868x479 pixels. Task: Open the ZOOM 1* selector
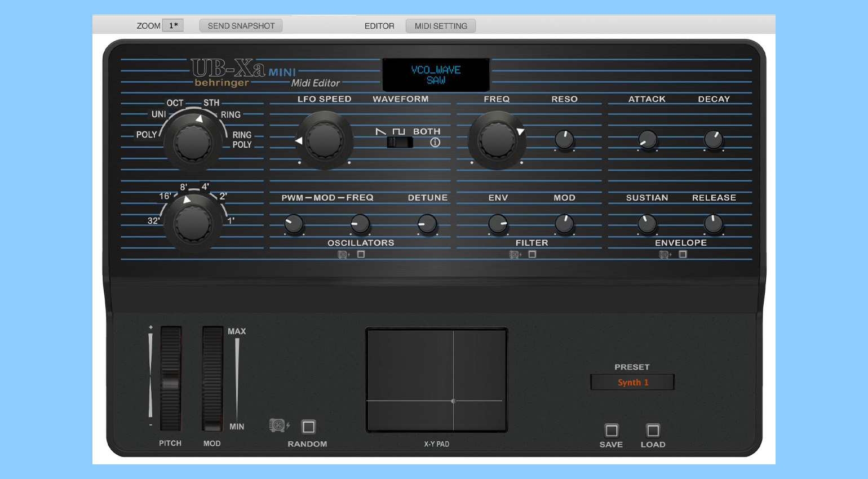coord(173,25)
